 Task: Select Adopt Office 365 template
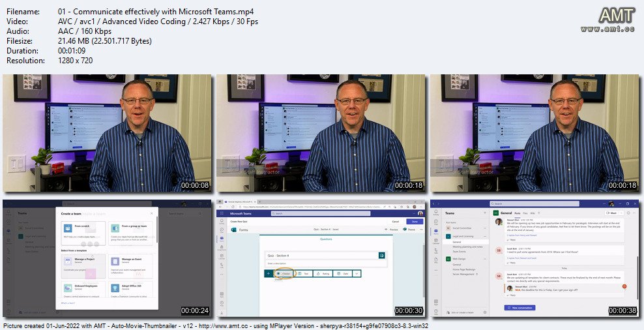[130, 290]
